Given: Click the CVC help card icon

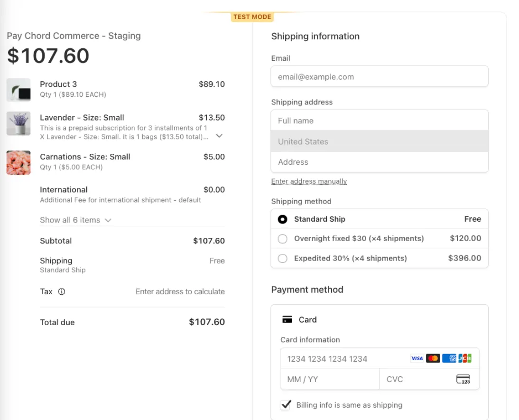Looking at the screenshot, I should coord(463,379).
